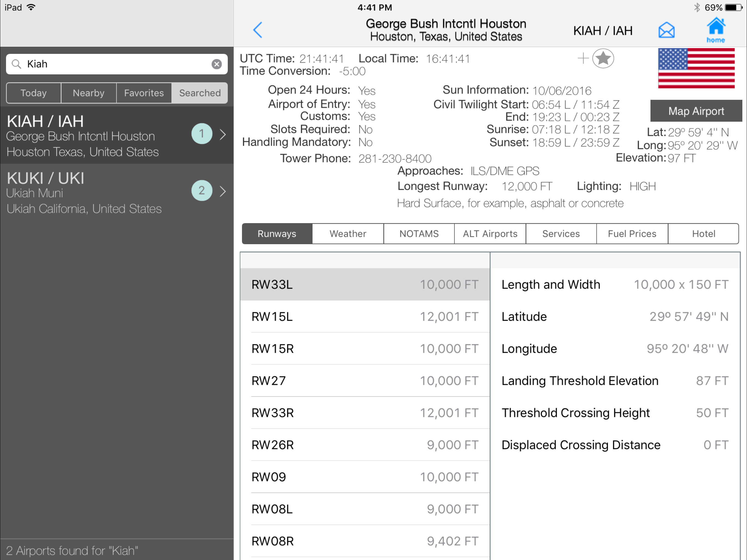
Task: Switch to the Nearby filter
Action: tap(89, 93)
